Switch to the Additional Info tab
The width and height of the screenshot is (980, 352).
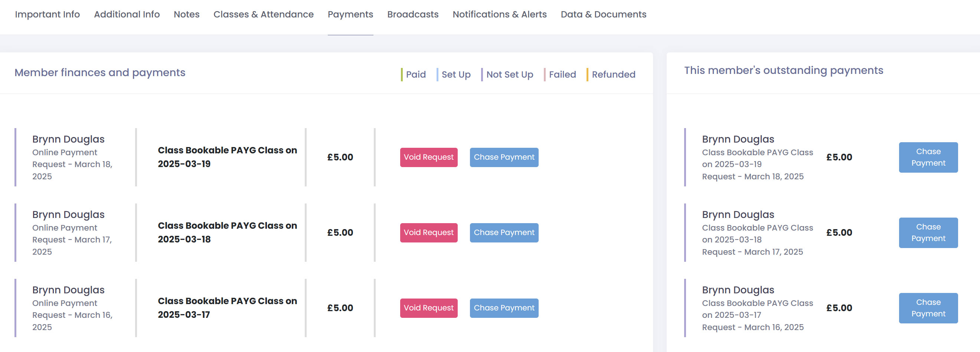point(127,14)
